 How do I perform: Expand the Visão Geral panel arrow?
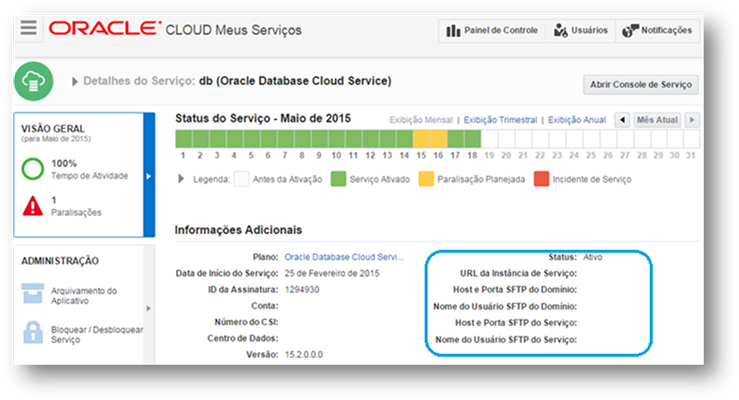tap(149, 175)
